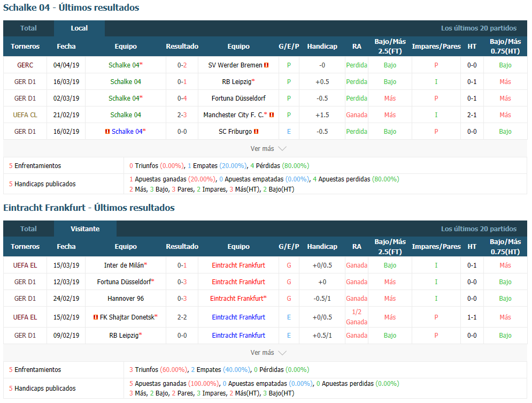Click '5 Apuestas ganadas (100.00%)' summary text
The height and width of the screenshot is (403, 532).
(x=174, y=384)
